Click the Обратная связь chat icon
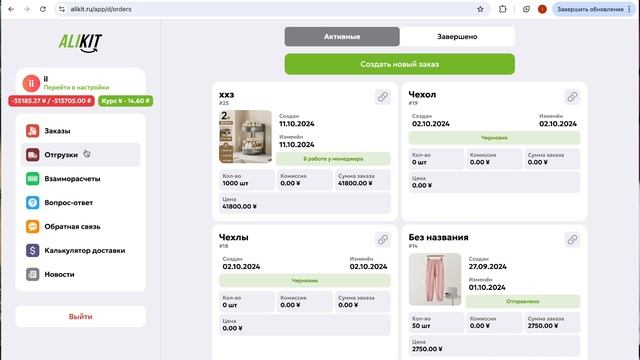This screenshot has height=360, width=640. coord(33,227)
